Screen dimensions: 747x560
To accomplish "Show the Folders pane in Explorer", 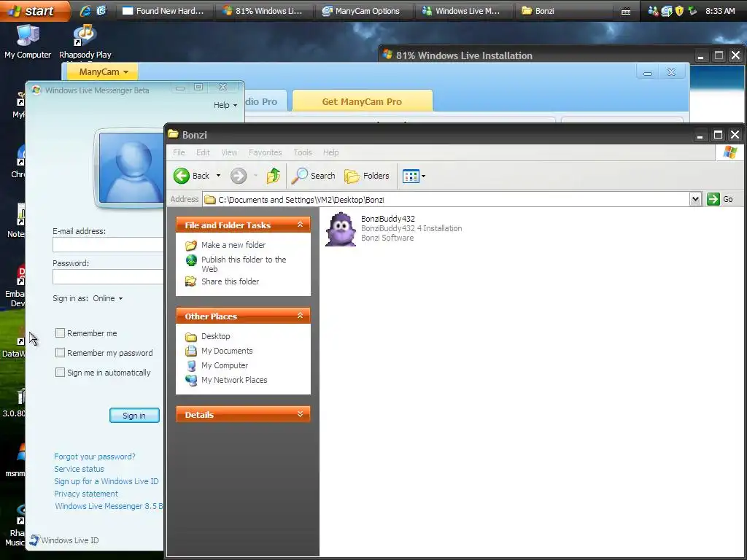I will tap(367, 176).
